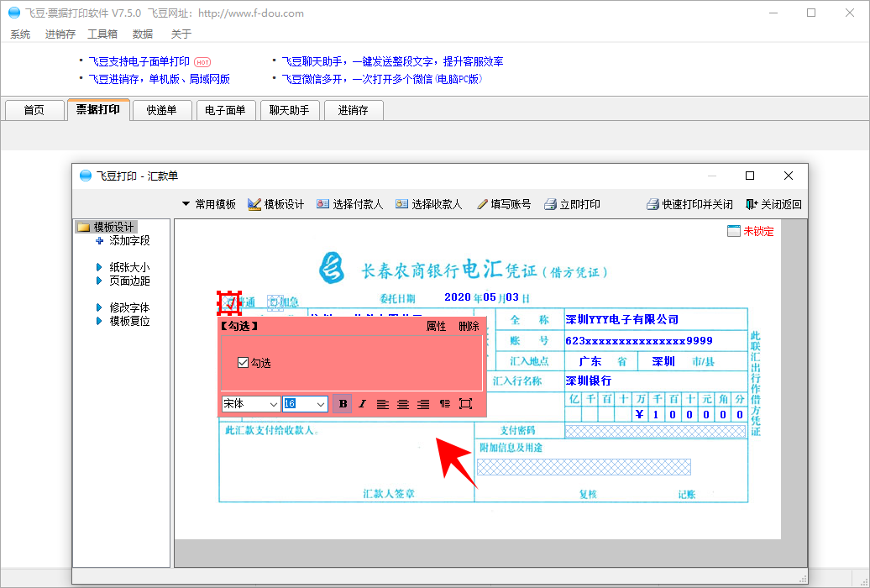This screenshot has width=870, height=588.
Task: Click 删除 in the 勾选 popup
Action: [x=469, y=326]
